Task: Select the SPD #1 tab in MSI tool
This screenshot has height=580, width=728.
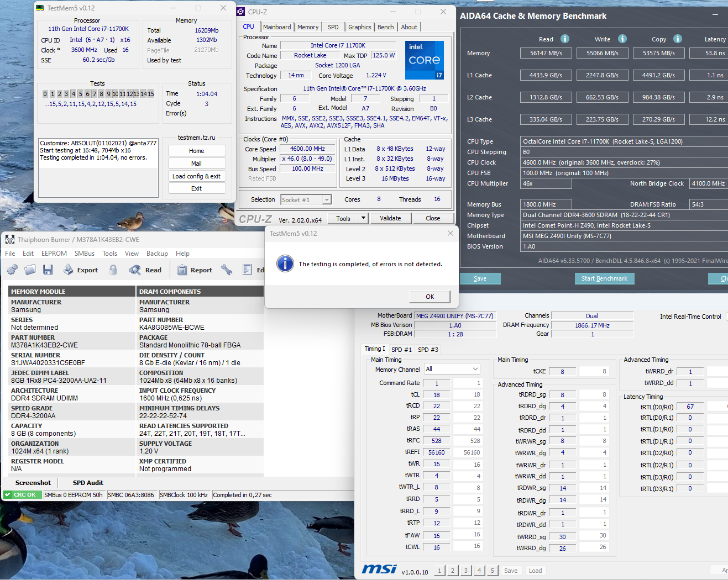Action: coord(401,350)
